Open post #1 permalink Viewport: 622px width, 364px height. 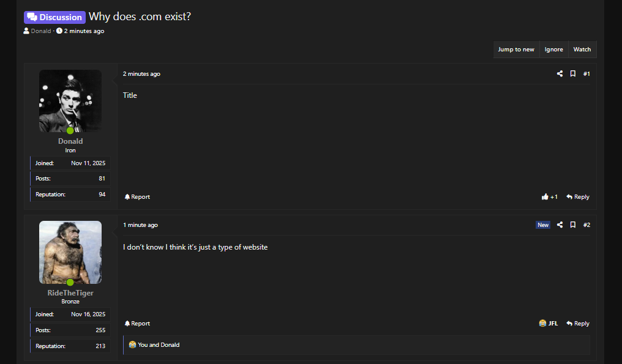(586, 74)
